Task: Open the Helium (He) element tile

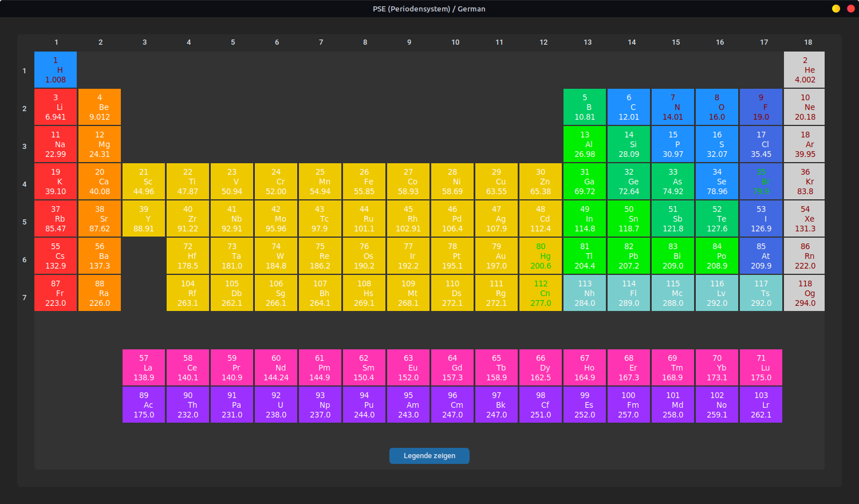Action: coord(805,70)
